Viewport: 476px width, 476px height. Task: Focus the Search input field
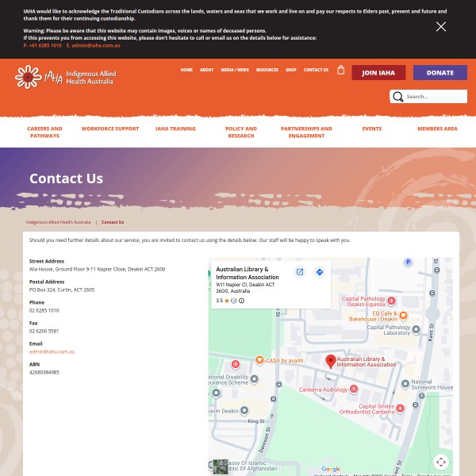[433, 97]
